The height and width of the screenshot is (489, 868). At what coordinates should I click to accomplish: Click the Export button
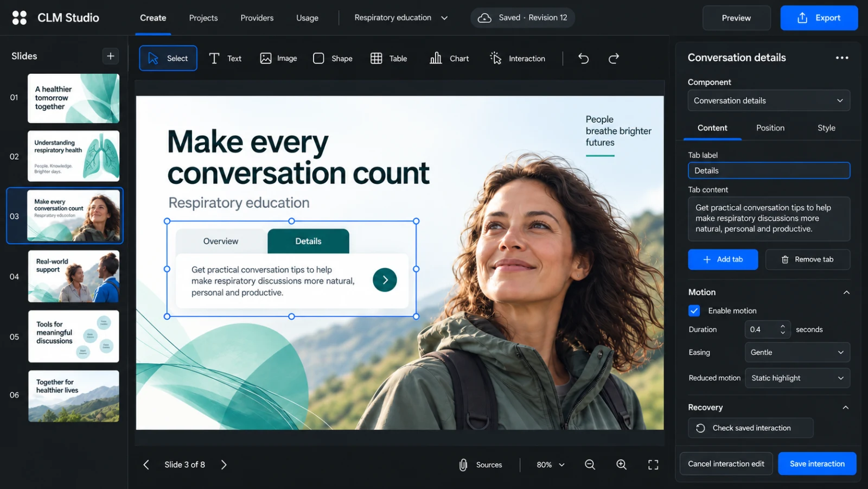coord(819,18)
